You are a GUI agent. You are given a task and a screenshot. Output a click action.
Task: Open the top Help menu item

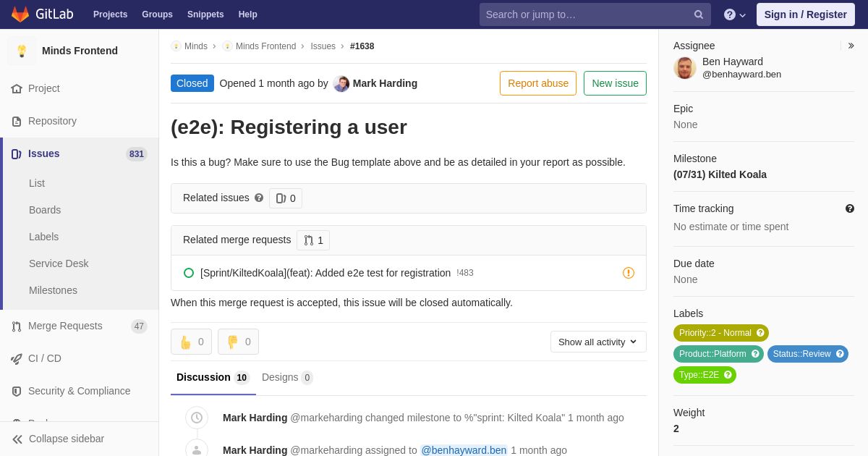248,14
